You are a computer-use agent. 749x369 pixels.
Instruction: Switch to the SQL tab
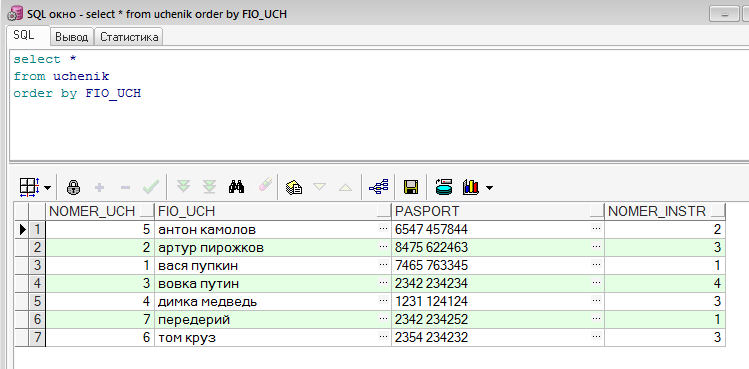tap(28, 35)
